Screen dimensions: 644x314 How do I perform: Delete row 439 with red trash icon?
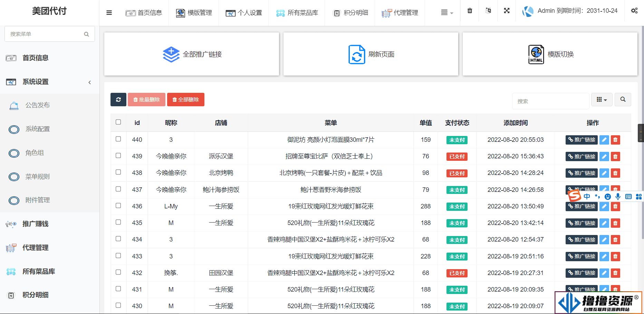click(x=615, y=157)
